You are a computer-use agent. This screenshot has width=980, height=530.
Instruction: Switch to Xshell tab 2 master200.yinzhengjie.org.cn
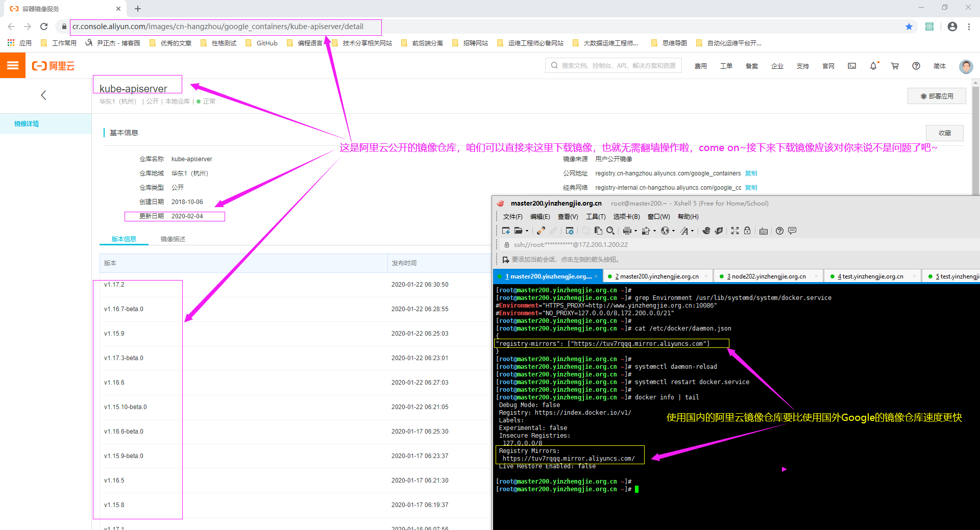point(657,276)
